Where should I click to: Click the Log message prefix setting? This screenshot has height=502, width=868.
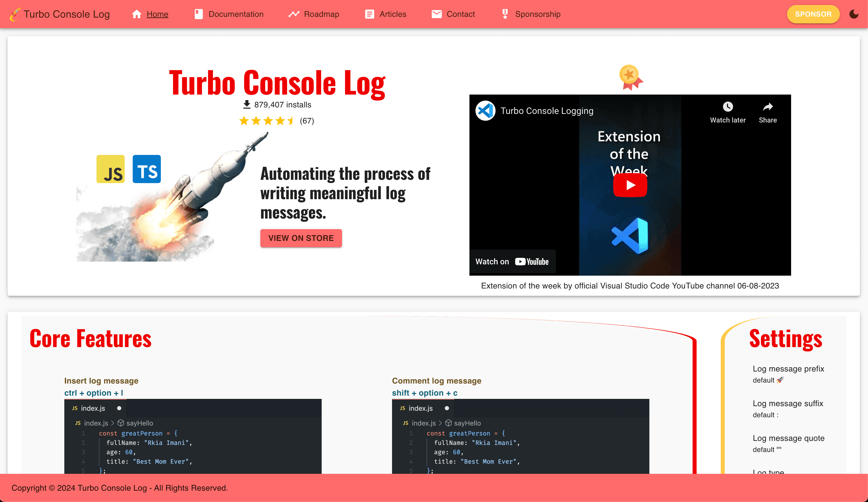pyautogui.click(x=788, y=368)
